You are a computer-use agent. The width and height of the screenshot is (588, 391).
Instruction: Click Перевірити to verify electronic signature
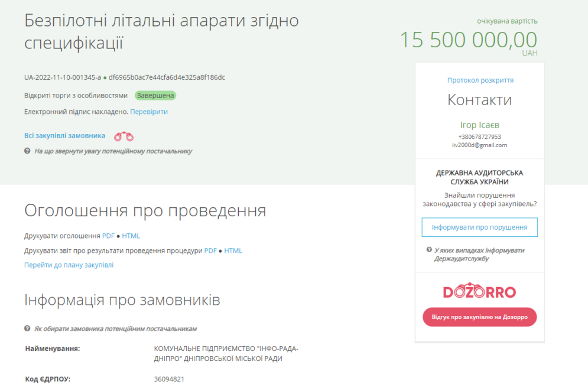click(x=149, y=112)
